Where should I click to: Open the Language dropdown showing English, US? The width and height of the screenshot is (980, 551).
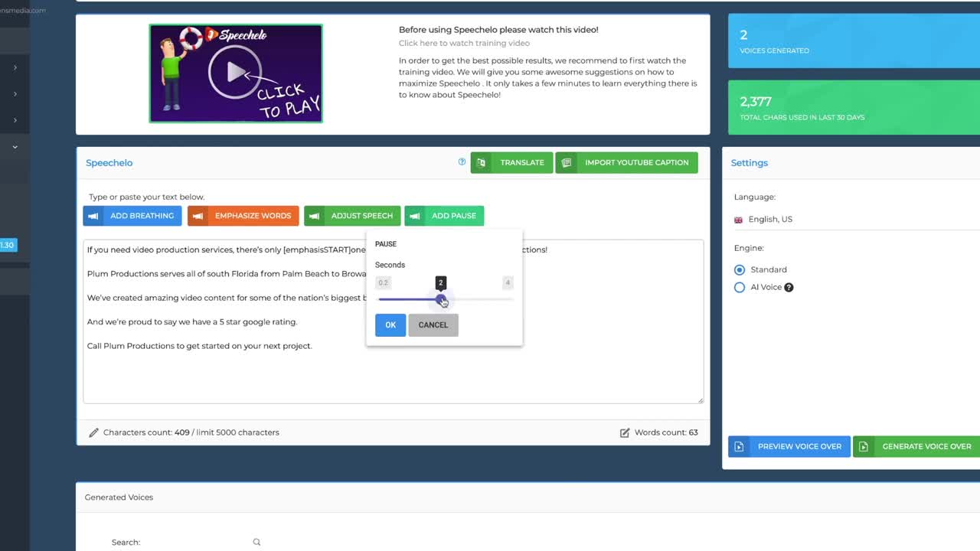[x=857, y=219]
